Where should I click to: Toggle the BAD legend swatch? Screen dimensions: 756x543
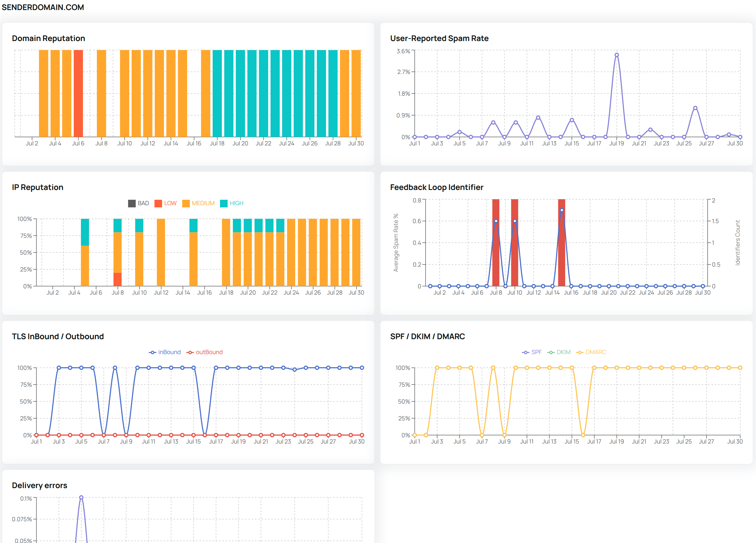(x=132, y=203)
